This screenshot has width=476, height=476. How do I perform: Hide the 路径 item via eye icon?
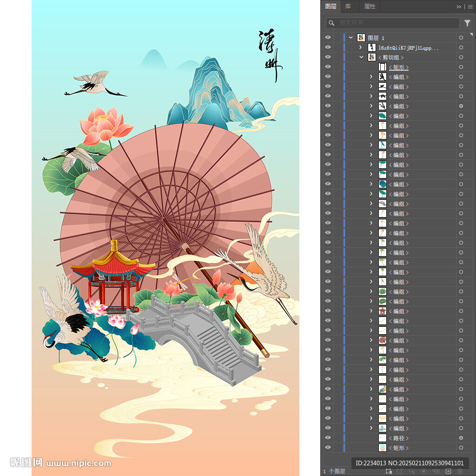(x=328, y=438)
